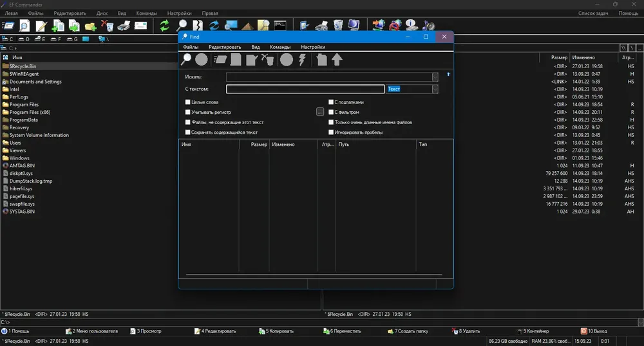Viewport: 644px width, 346px height.
Task: Click the printer icon in main toolbar
Action: 124,26
